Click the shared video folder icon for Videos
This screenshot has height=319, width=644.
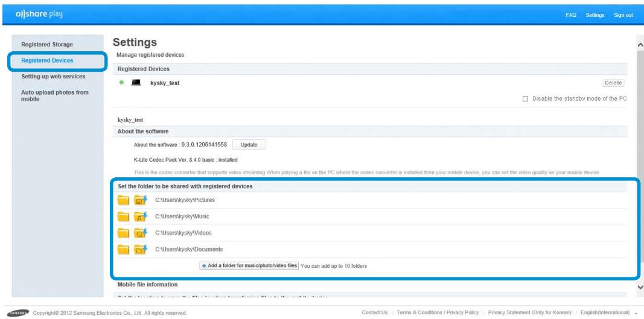pyautogui.click(x=141, y=233)
